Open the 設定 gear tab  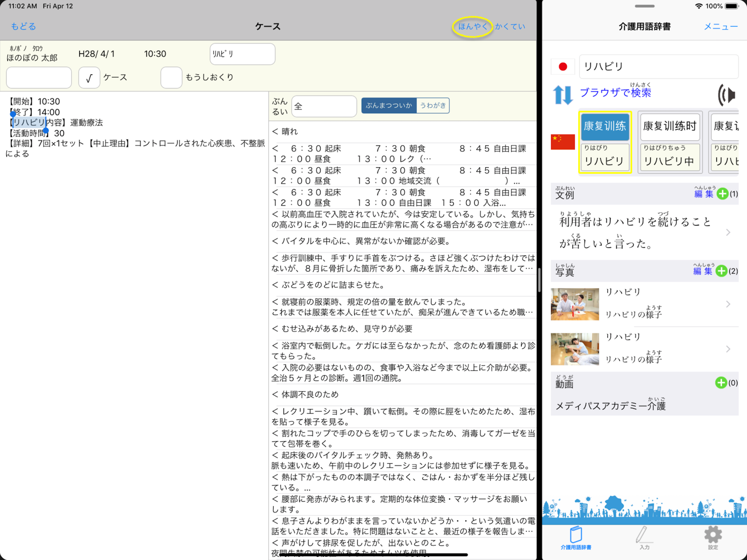click(713, 538)
